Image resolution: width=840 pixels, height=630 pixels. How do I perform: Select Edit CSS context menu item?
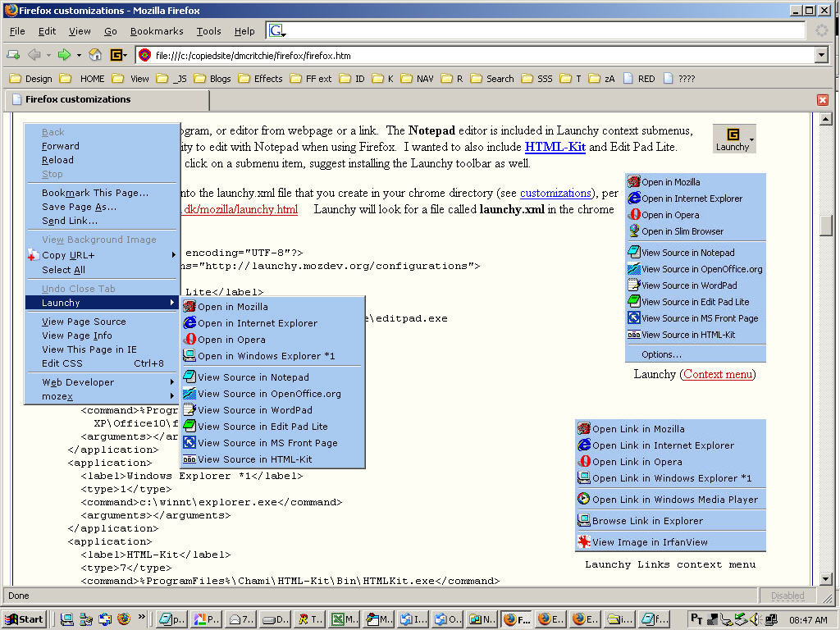pos(102,363)
